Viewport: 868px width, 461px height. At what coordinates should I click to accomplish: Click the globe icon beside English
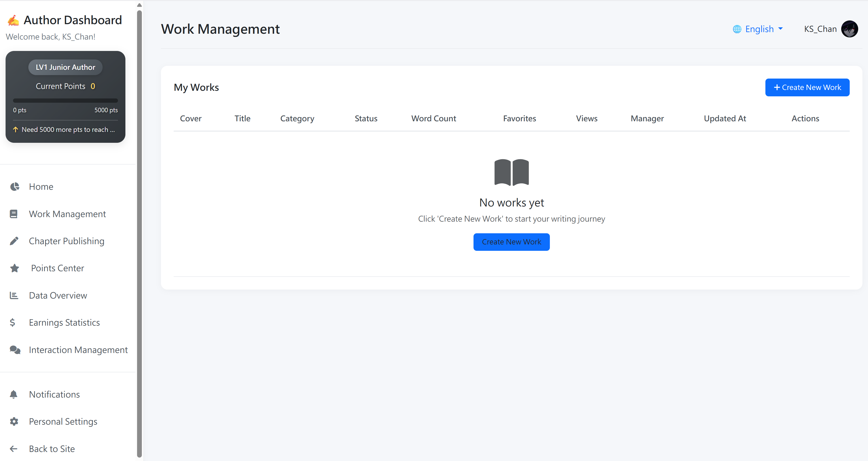pyautogui.click(x=737, y=29)
